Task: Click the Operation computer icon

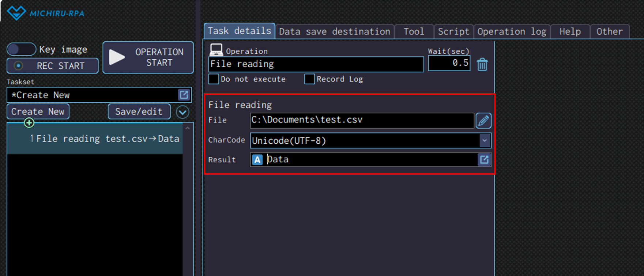Action: click(x=216, y=49)
